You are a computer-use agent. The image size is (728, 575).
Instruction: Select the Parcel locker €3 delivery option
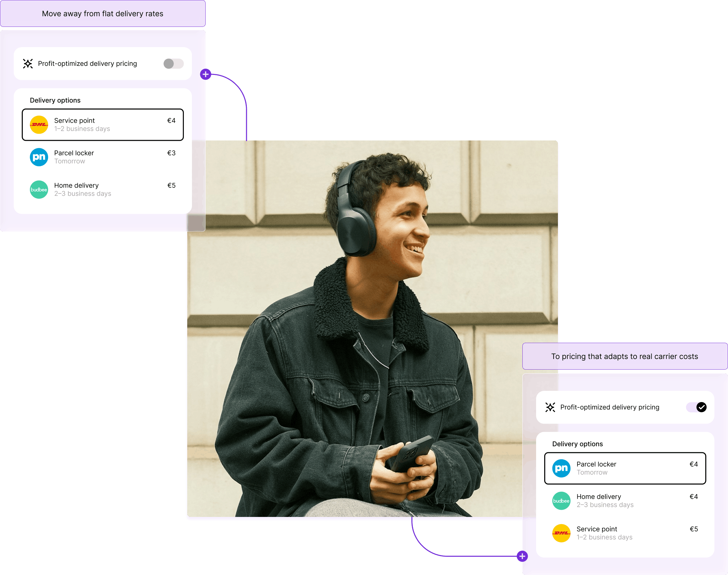[103, 157]
